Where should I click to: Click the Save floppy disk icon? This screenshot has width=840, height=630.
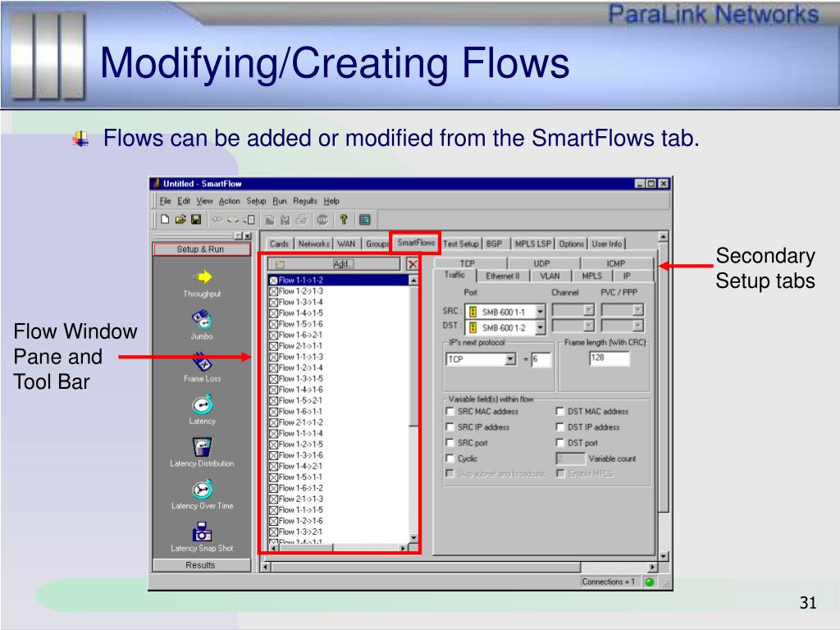pos(196,219)
